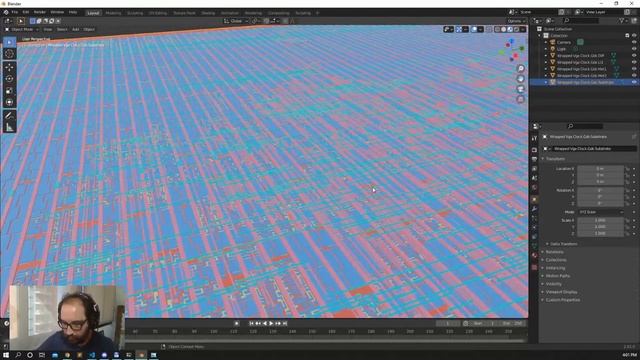Select rendered viewport shading

[x=516, y=29]
